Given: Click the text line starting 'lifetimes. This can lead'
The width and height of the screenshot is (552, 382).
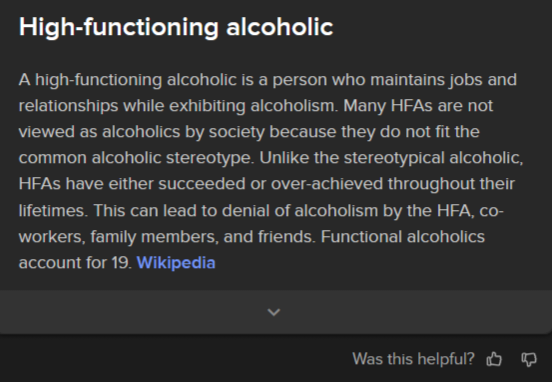Looking at the screenshot, I should (x=261, y=211).
